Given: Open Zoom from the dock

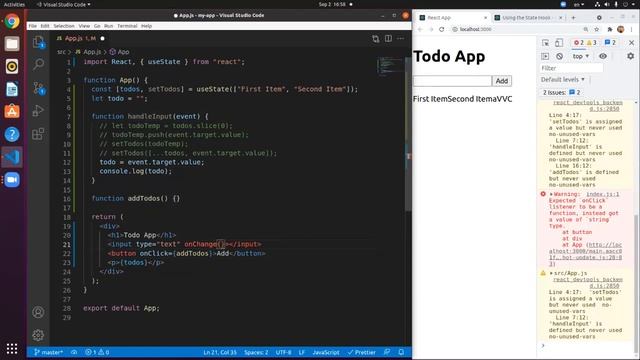Looking at the screenshot, I should click(12, 180).
